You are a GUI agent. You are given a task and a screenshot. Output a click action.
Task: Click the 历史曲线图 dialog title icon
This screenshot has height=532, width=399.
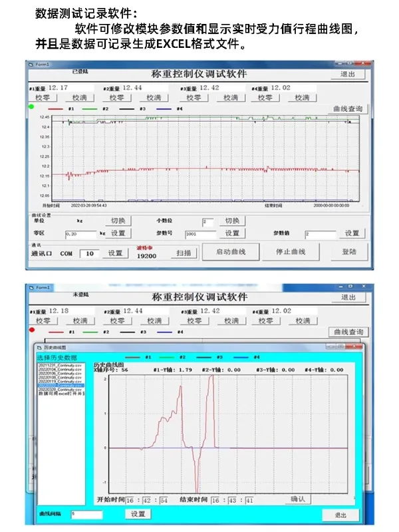click(x=39, y=348)
